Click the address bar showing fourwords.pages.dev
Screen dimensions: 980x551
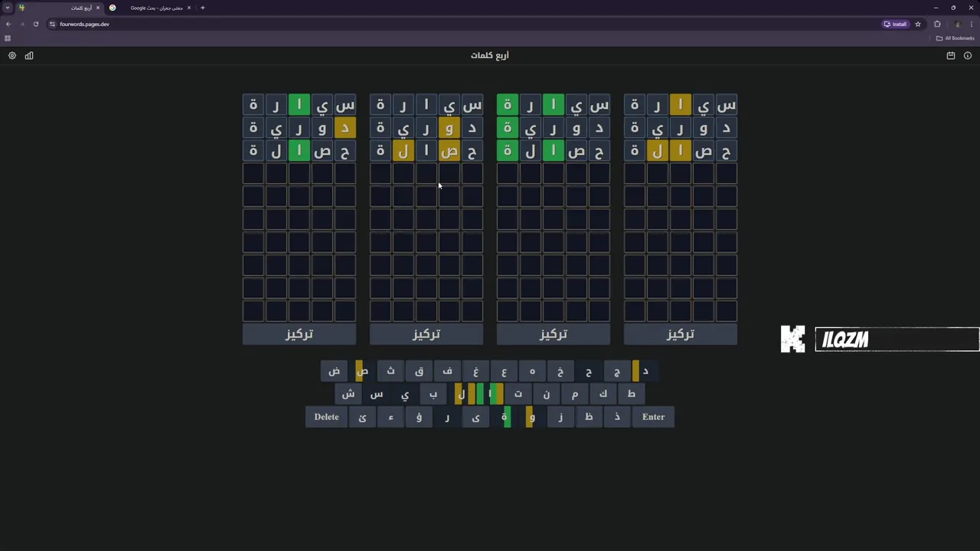click(x=459, y=24)
